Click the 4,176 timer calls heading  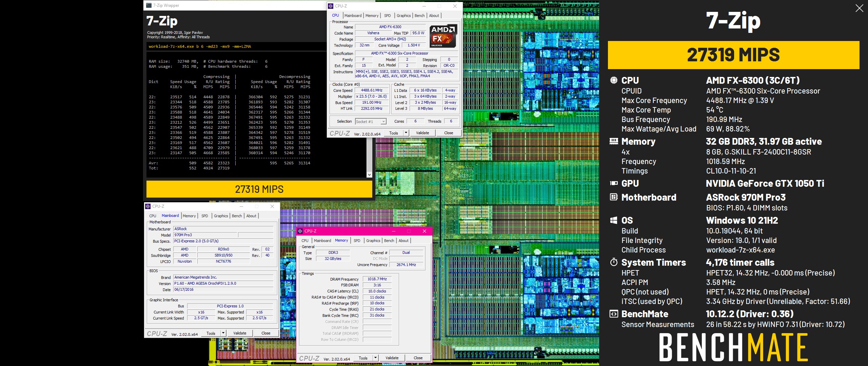[740, 262]
